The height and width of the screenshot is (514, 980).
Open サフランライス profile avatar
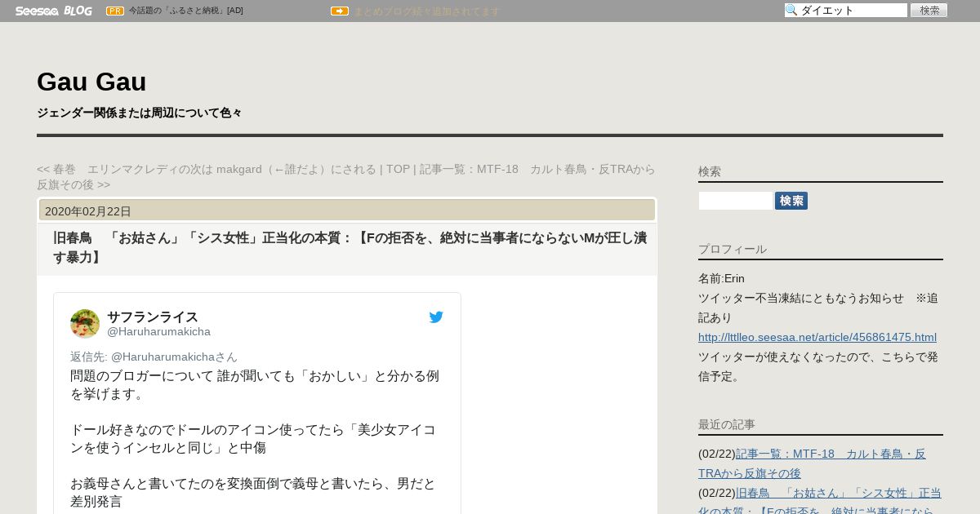tap(85, 324)
